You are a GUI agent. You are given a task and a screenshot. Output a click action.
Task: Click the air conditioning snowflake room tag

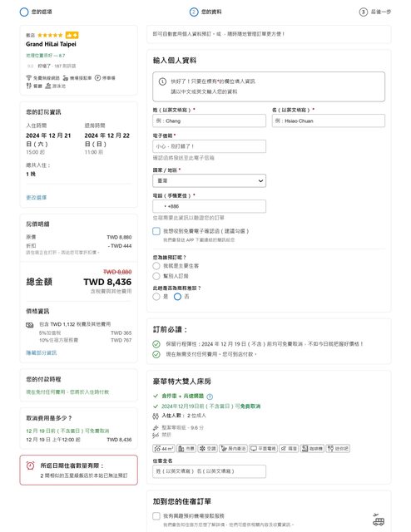click(x=207, y=449)
